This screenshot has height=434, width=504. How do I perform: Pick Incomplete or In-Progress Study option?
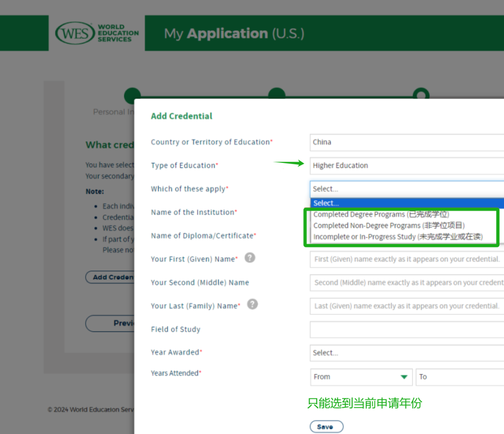(x=398, y=237)
